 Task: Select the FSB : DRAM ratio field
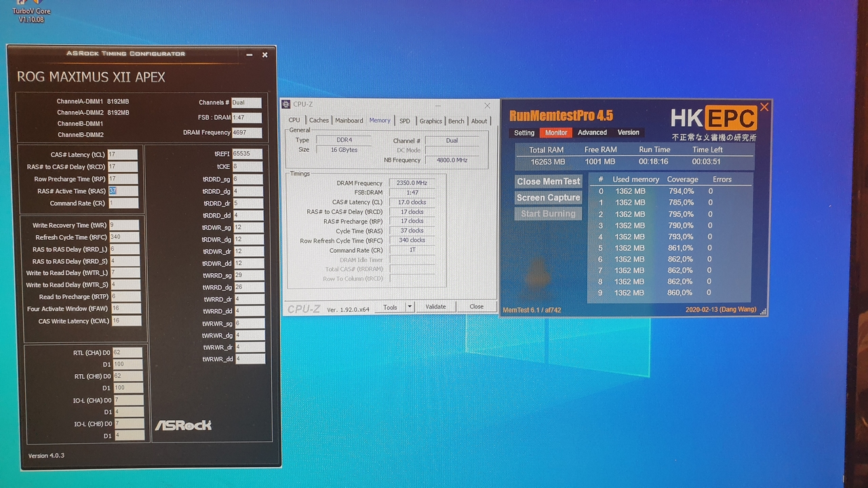(247, 118)
